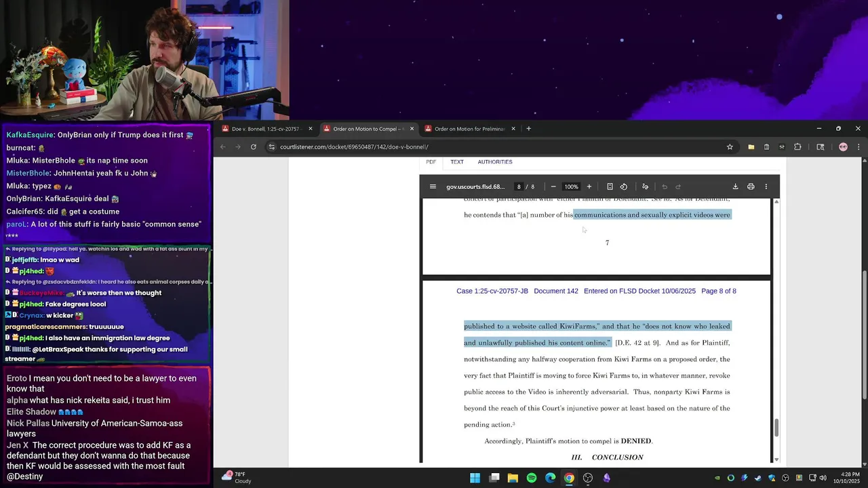Screen dimensions: 868x488
Task: Go forward in browser history
Action: pos(238,146)
